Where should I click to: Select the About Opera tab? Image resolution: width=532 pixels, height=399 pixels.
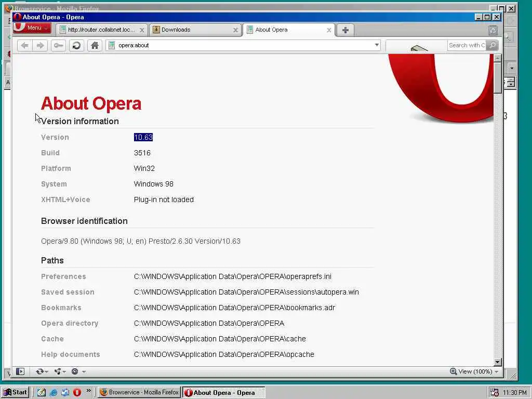point(289,30)
